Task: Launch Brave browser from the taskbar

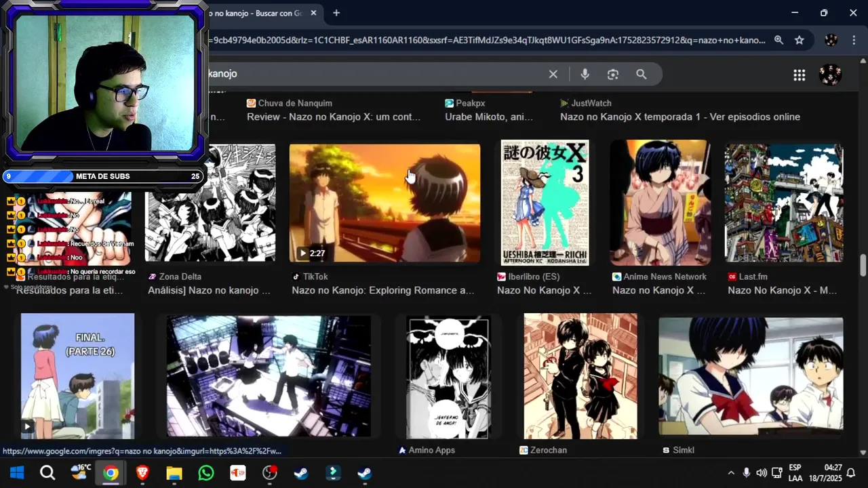Action: click(142, 472)
